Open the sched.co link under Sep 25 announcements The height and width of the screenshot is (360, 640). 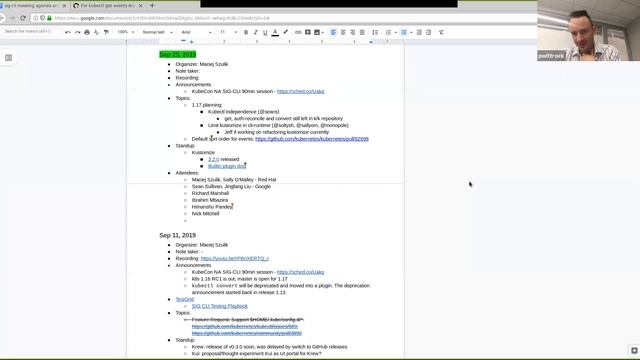300,91
